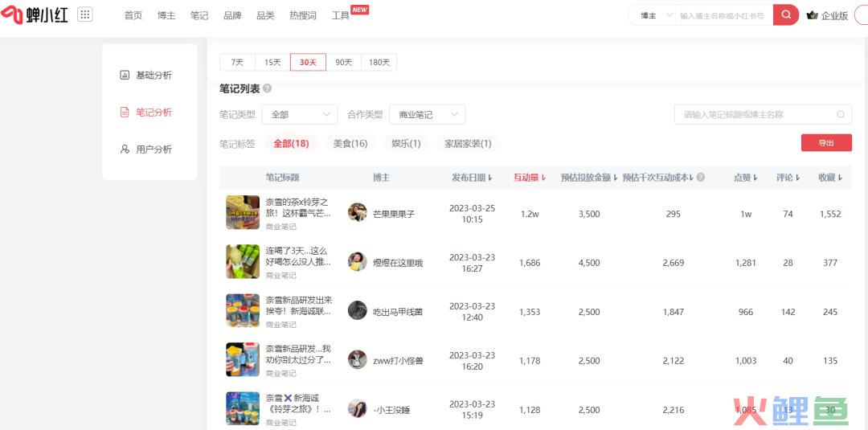Viewport: 868px width, 430px height.
Task: Click the red search magnifier button
Action: click(x=786, y=15)
